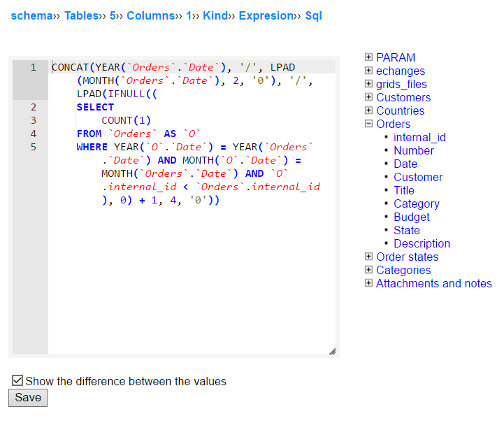
Task: Open breadcrumb link for column 1
Action: point(189,16)
